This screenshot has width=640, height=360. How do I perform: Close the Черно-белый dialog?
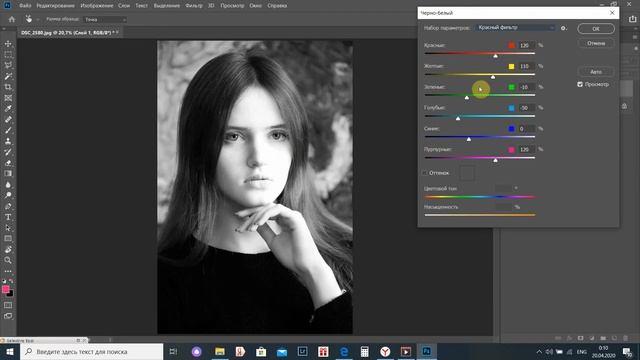612,13
